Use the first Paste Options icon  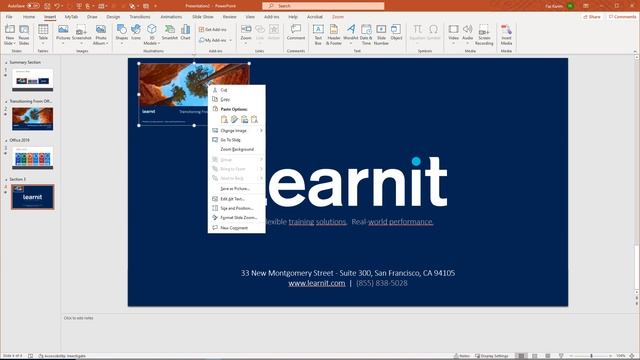pos(224,119)
